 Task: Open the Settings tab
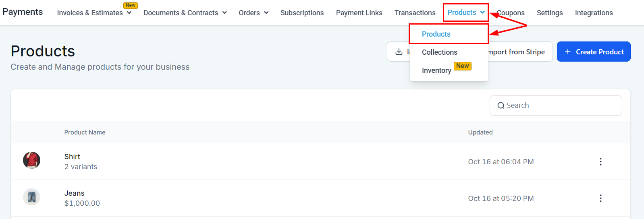click(x=550, y=13)
